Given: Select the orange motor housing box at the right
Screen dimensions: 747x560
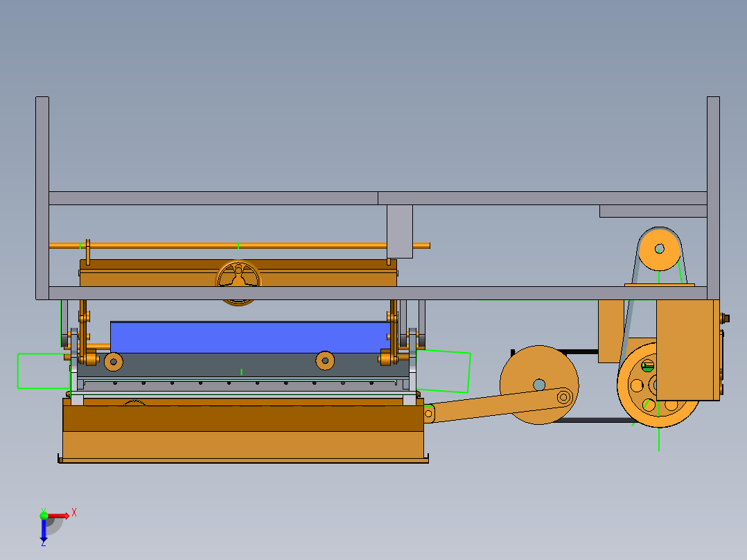Looking at the screenshot, I should 687,350.
